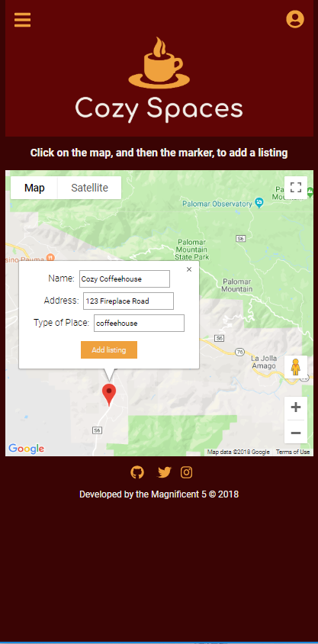Open the Terms of Use link
Viewport: 318px width, 644px height.
(x=293, y=452)
